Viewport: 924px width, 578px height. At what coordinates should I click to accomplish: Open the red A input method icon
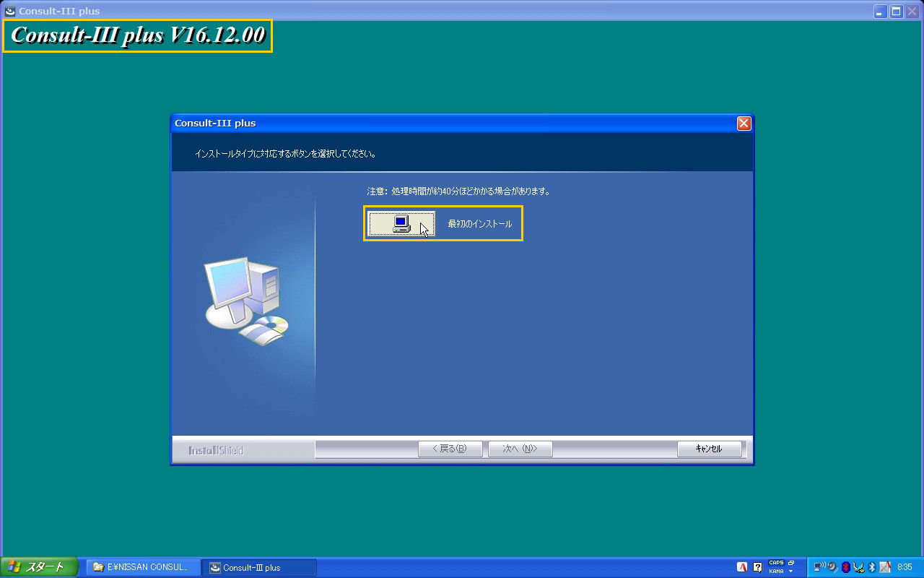coord(742,567)
